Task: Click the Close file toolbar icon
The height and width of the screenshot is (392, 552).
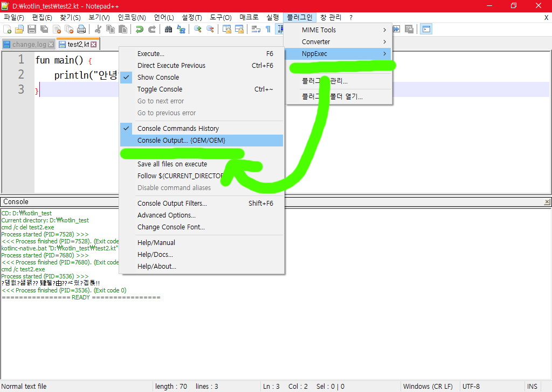Action: click(57, 29)
